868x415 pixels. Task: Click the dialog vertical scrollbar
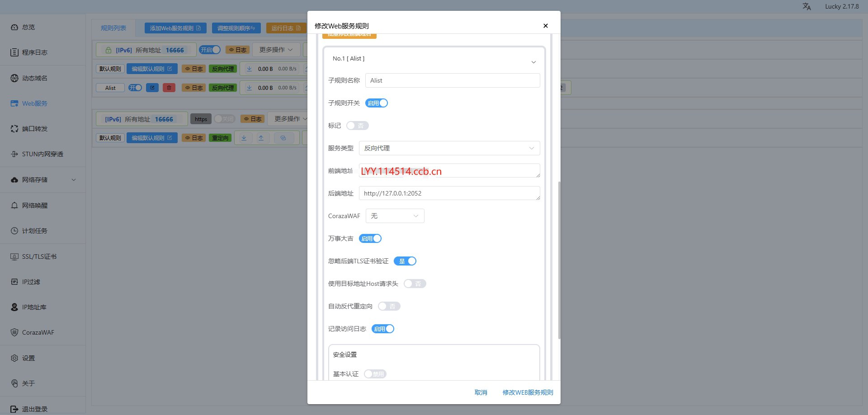pyautogui.click(x=559, y=260)
